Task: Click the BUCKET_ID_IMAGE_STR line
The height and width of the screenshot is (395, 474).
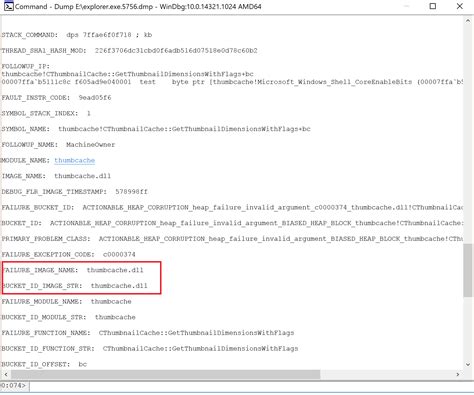Action: click(x=74, y=285)
